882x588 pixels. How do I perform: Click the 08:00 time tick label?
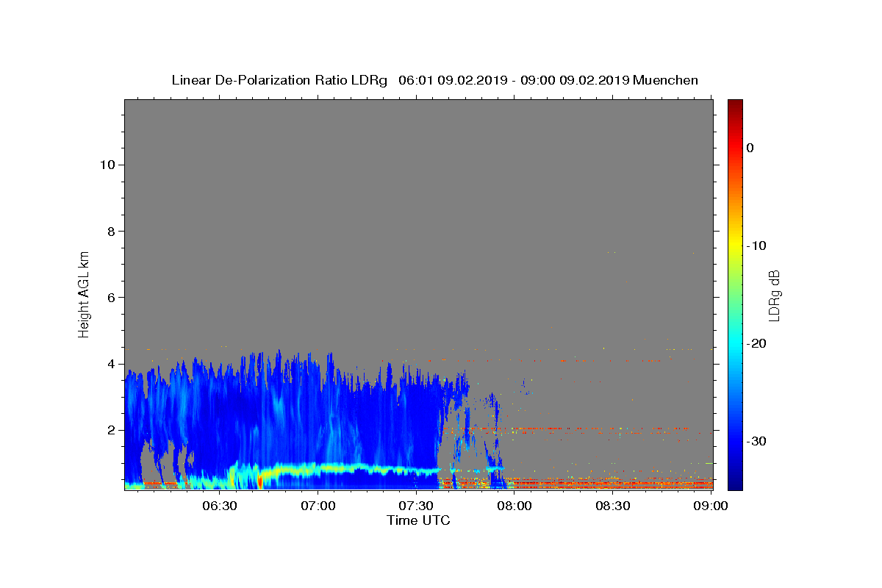click(x=514, y=506)
